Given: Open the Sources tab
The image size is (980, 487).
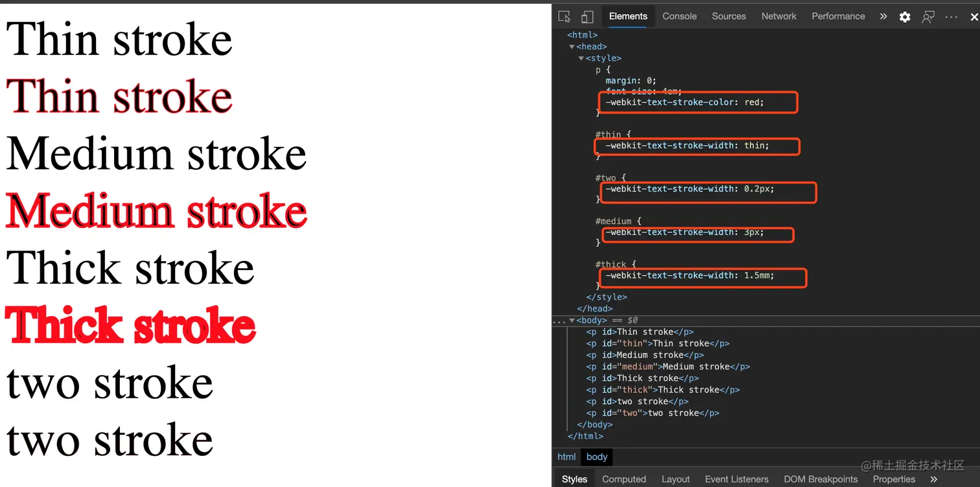Looking at the screenshot, I should (729, 16).
